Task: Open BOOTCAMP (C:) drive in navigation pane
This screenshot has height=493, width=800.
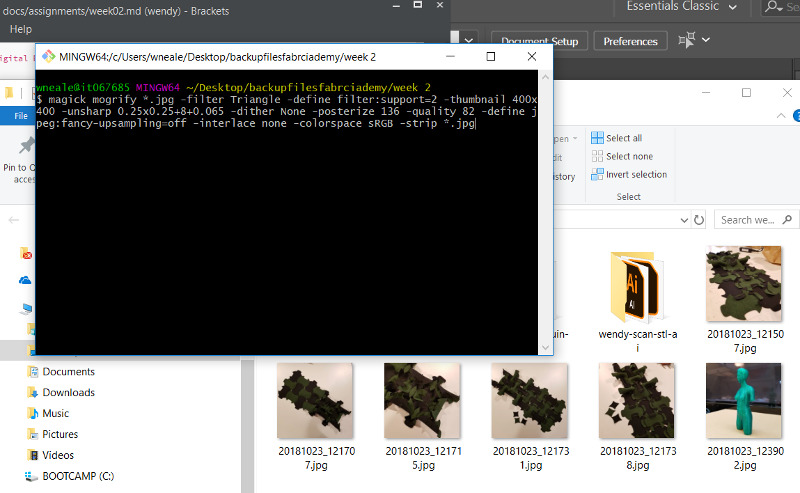Action: pos(78,476)
